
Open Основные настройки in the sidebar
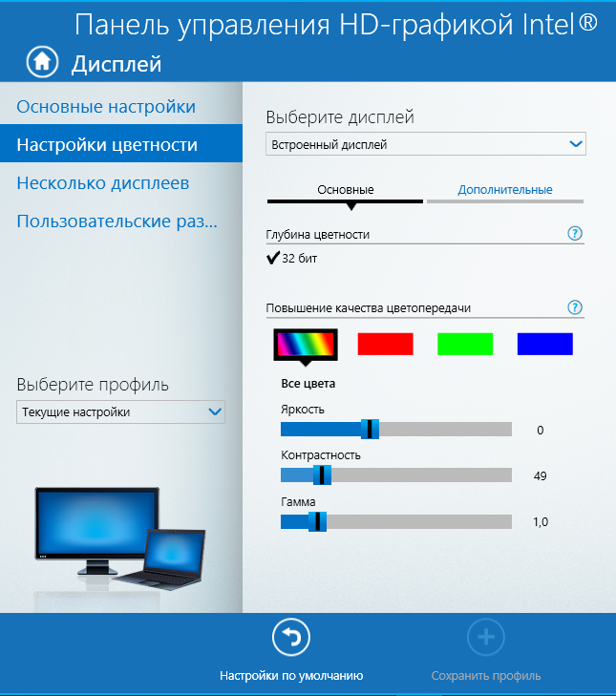(106, 106)
